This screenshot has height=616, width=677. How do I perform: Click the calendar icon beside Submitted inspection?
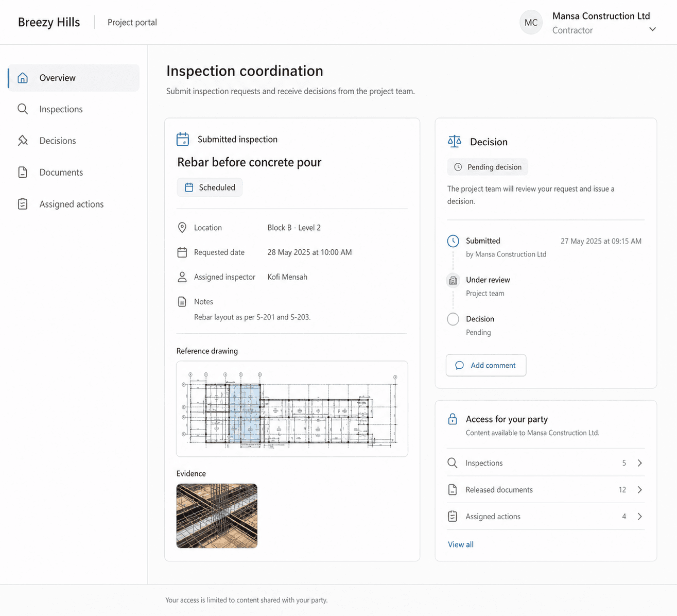[183, 139]
